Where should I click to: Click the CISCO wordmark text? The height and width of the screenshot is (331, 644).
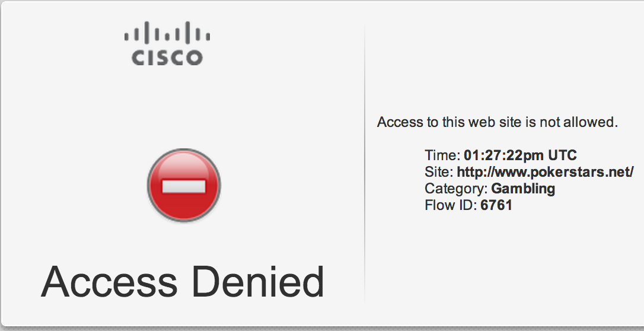pyautogui.click(x=167, y=58)
